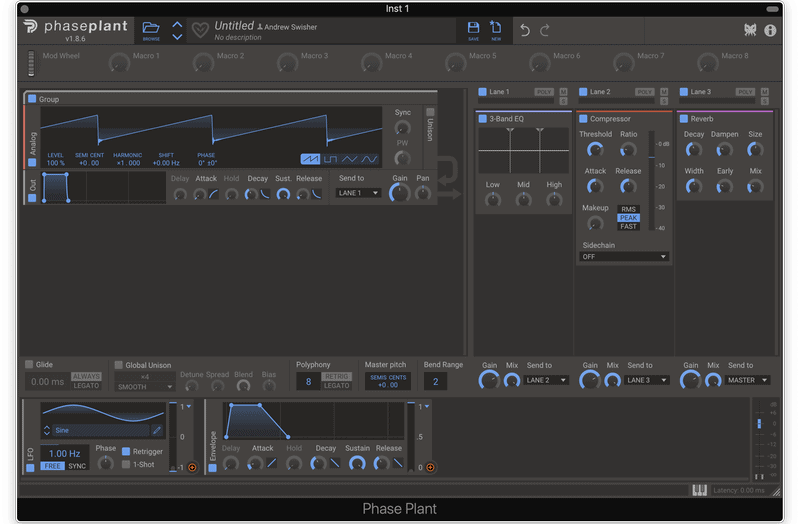This screenshot has height=524, width=800.
Task: Select the square waveform for the oscillator
Action: 330,159
